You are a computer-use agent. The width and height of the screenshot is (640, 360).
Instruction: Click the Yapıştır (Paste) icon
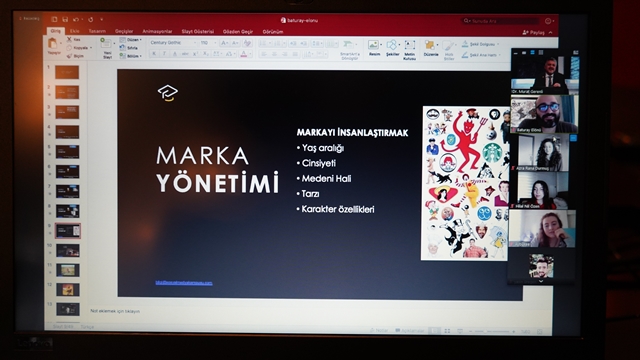pos(53,43)
